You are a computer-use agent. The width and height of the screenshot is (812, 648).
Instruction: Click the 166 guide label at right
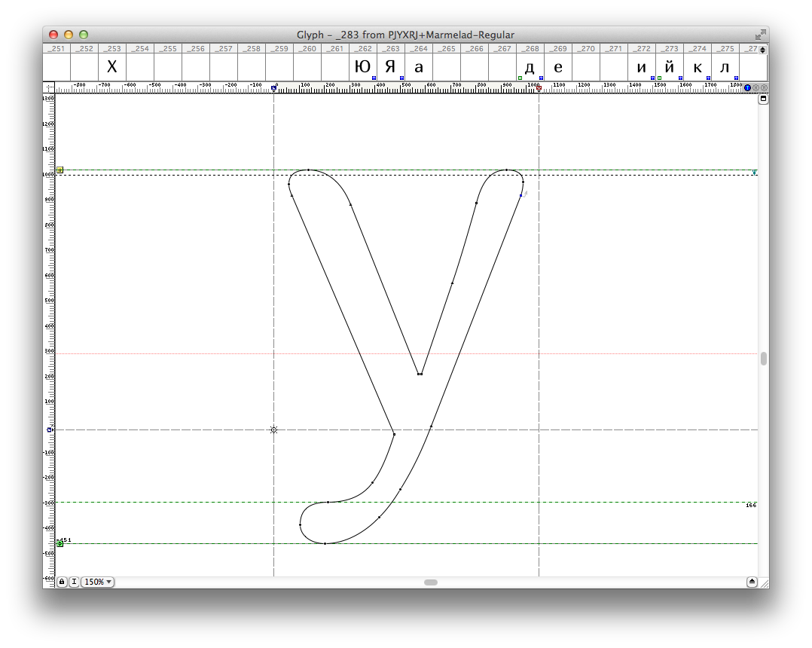tap(751, 505)
